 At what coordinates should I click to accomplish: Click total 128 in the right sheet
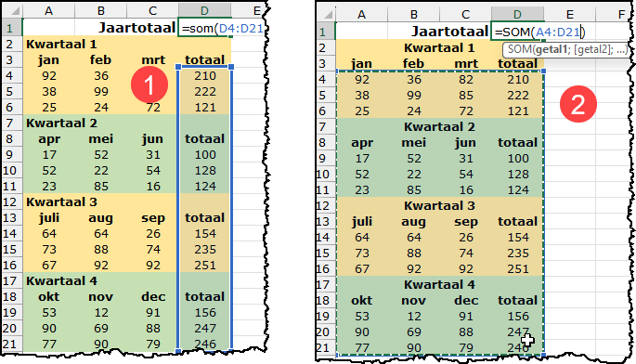point(518,174)
